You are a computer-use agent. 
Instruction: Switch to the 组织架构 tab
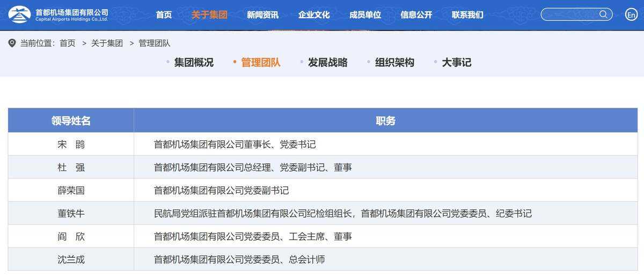point(394,62)
